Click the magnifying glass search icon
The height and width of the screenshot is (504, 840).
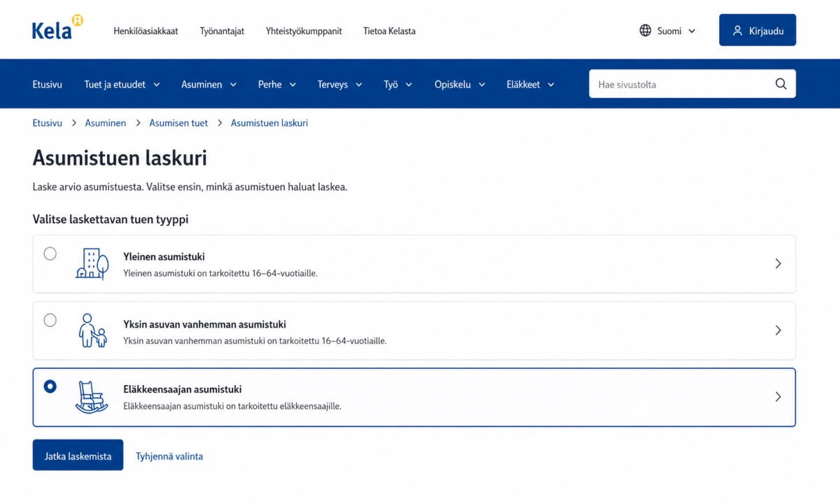click(781, 84)
